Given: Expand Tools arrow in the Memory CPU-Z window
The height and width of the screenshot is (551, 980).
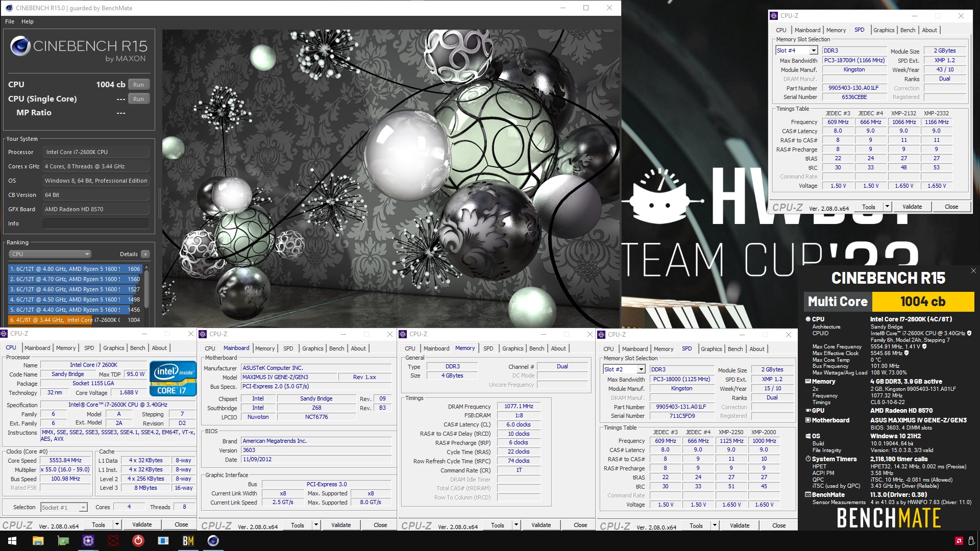Looking at the screenshot, I should 516,525.
